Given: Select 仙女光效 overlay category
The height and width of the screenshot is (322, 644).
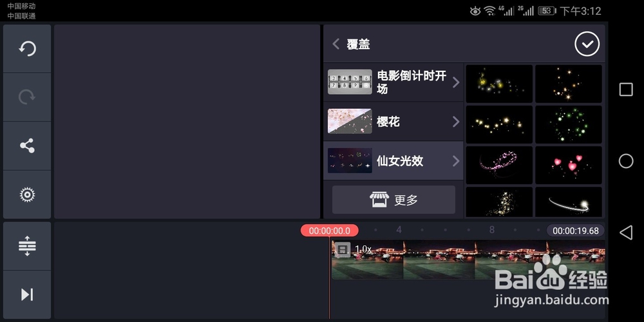Looking at the screenshot, I should pos(393,161).
